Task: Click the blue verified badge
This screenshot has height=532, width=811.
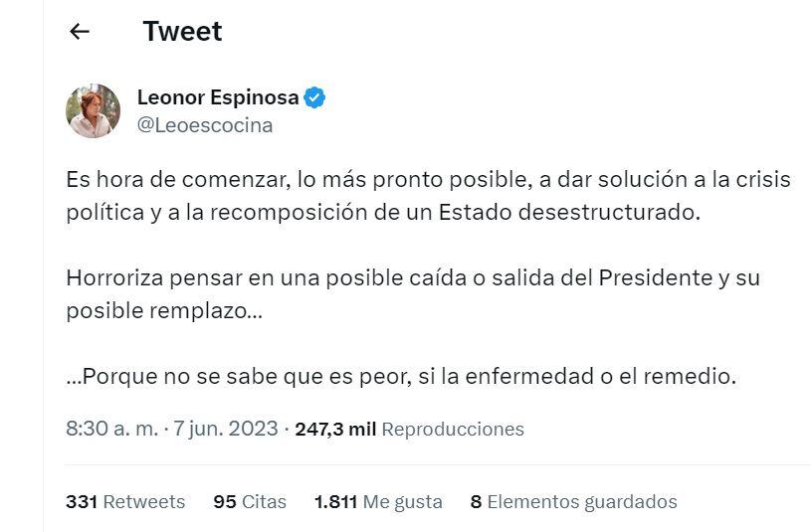Action: (x=315, y=97)
